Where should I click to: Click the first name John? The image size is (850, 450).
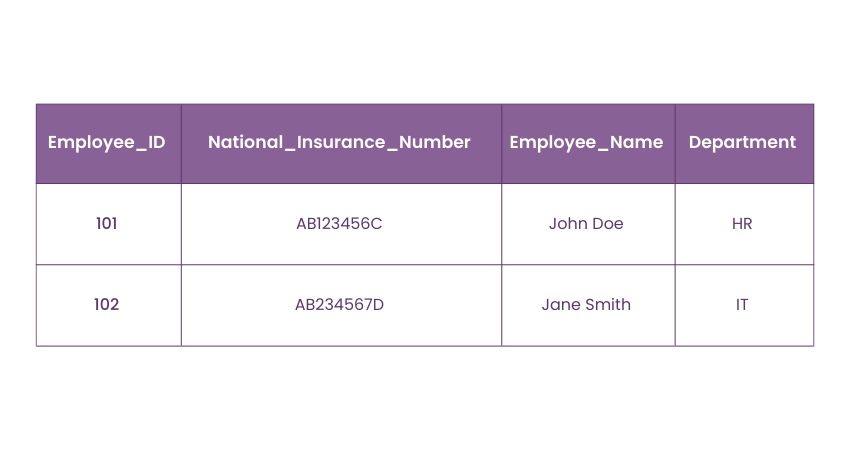[567, 224]
